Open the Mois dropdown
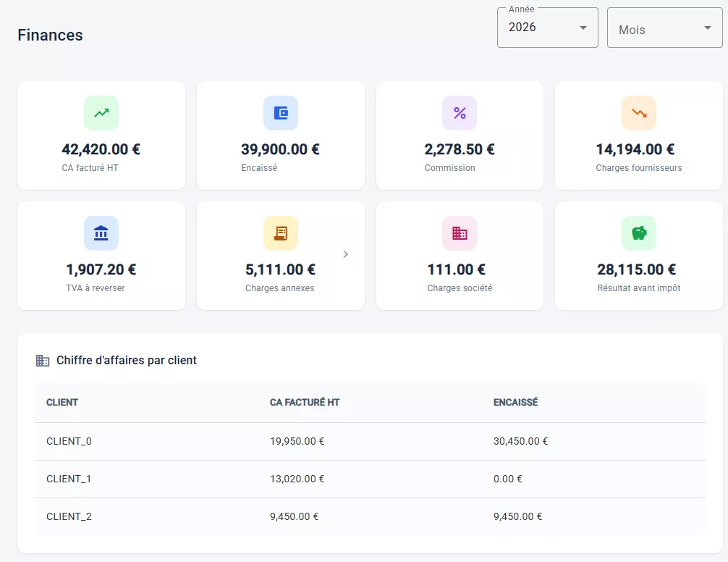 click(x=665, y=28)
